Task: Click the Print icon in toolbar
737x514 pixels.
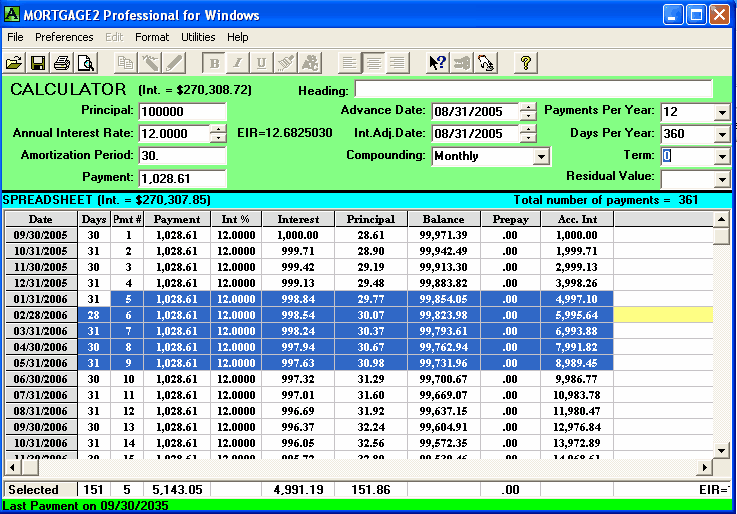Action: (62, 63)
